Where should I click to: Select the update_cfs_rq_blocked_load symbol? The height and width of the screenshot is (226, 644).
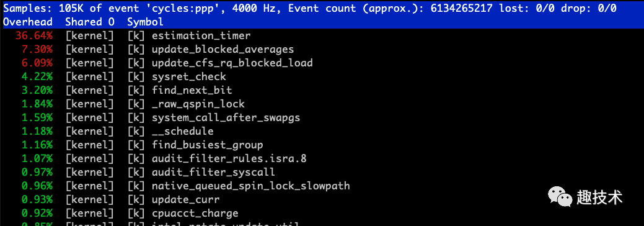click(232, 63)
